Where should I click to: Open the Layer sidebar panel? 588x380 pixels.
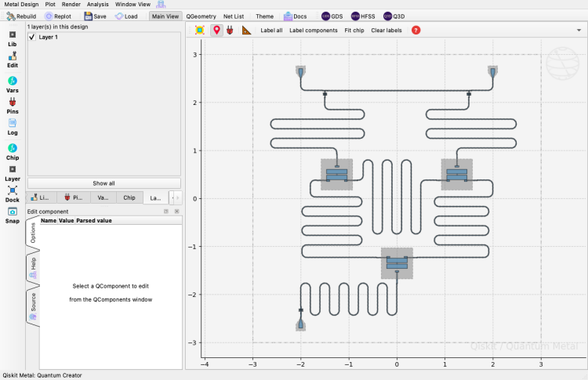13,173
